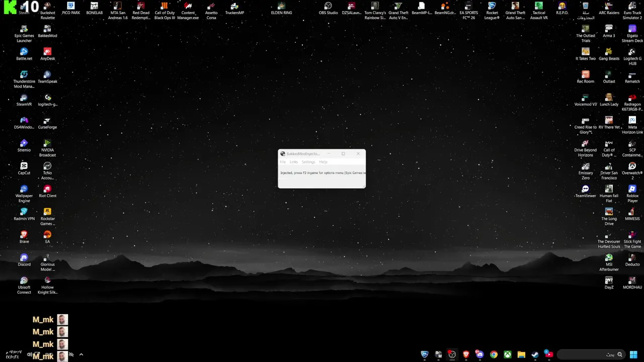Viewport: 644px width, 362px height.
Task: Open the Settings menu in BakkesModInjector
Action: click(308, 162)
